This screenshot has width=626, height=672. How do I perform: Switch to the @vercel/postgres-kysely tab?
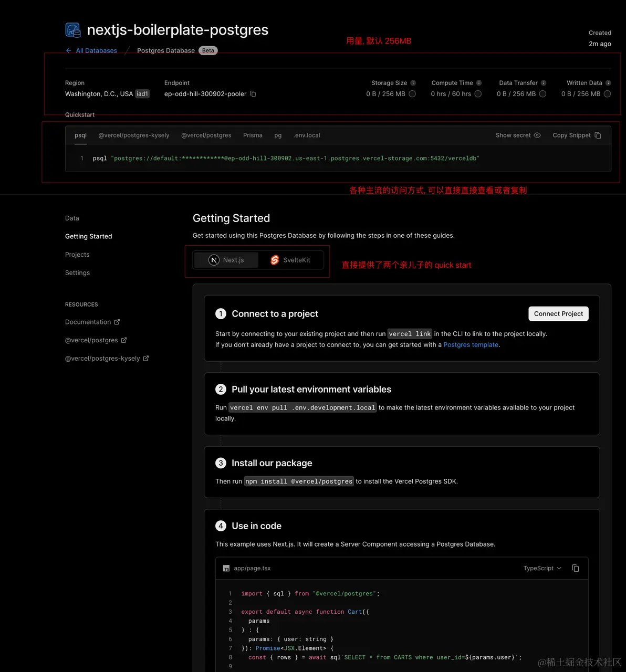pyautogui.click(x=134, y=135)
